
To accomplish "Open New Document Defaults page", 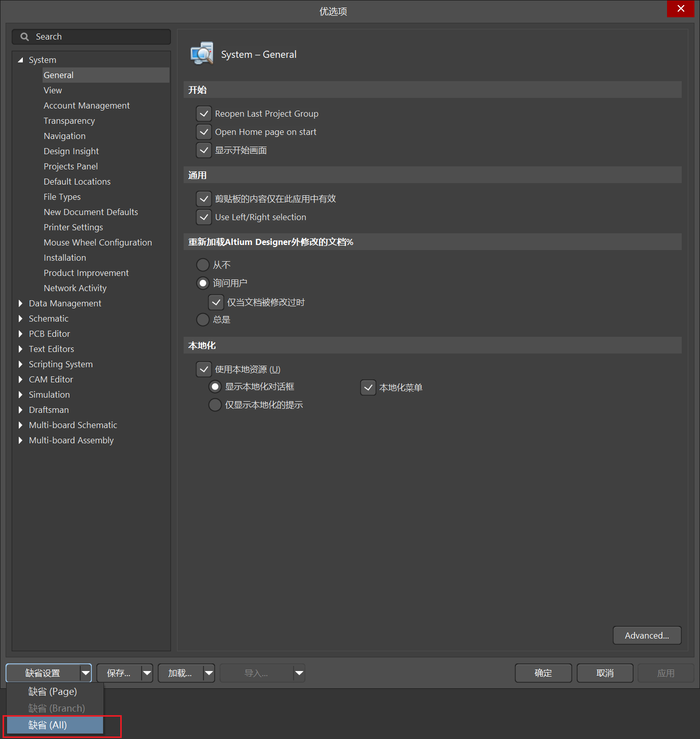I will pyautogui.click(x=91, y=212).
